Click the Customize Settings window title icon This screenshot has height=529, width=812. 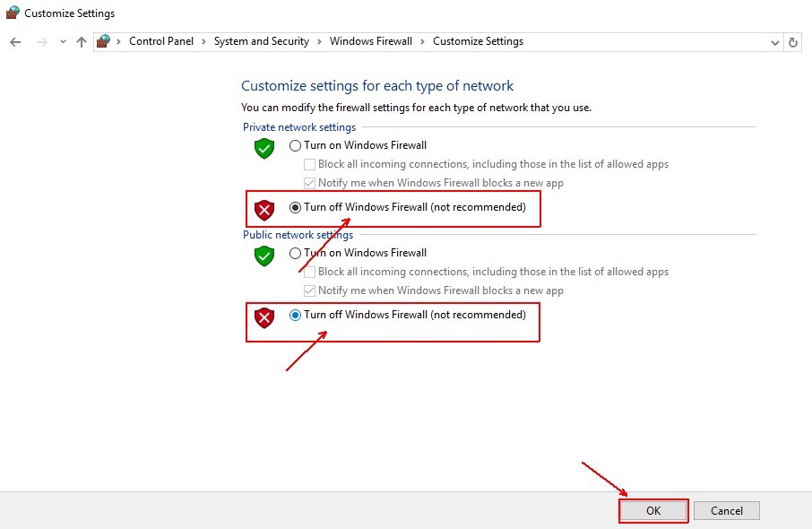13,13
